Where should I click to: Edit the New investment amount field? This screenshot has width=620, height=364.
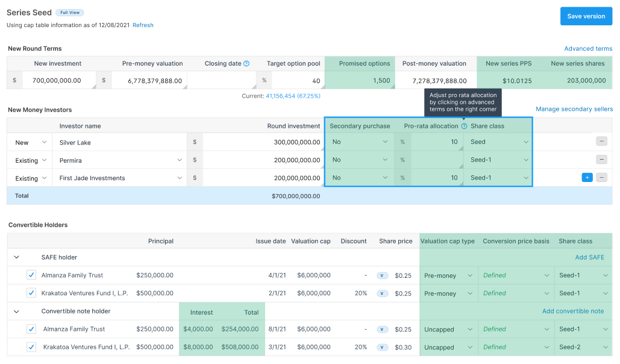coord(59,80)
